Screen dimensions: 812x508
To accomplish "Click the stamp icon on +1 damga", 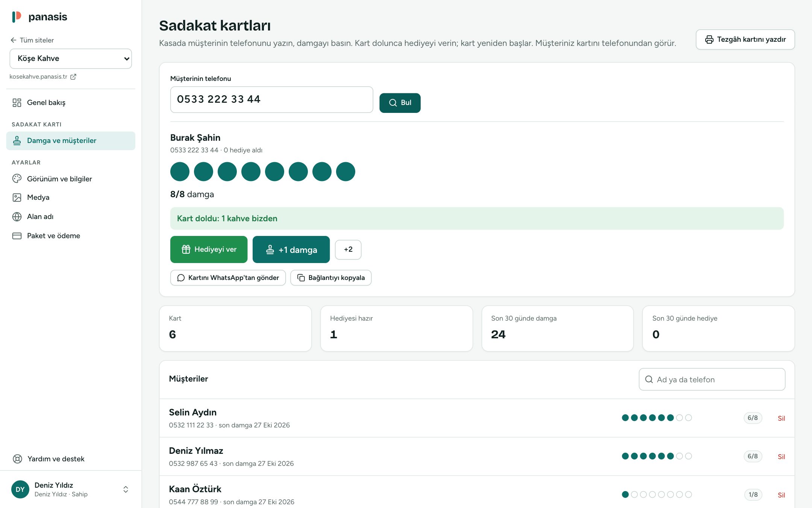I will coord(270,250).
